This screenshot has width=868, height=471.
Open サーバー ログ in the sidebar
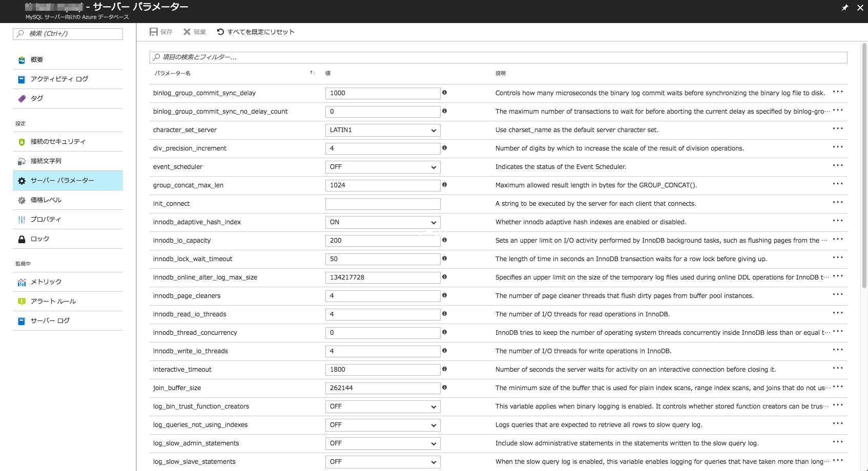68,321
